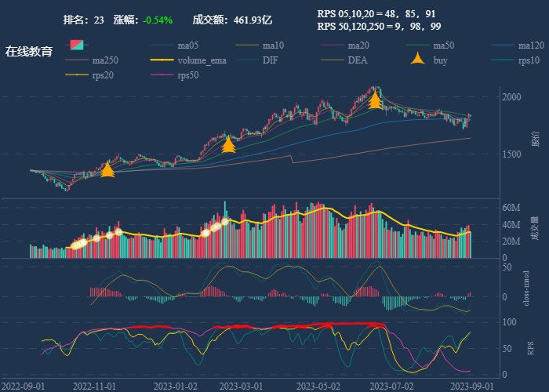Toggle the candlestick series legend icon
549x392 pixels.
[x=76, y=45]
